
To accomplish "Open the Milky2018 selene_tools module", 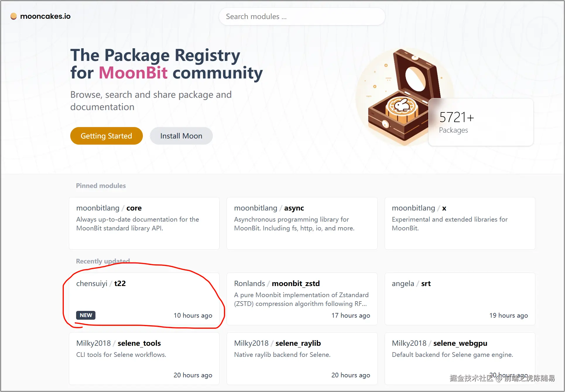I will point(144,358).
